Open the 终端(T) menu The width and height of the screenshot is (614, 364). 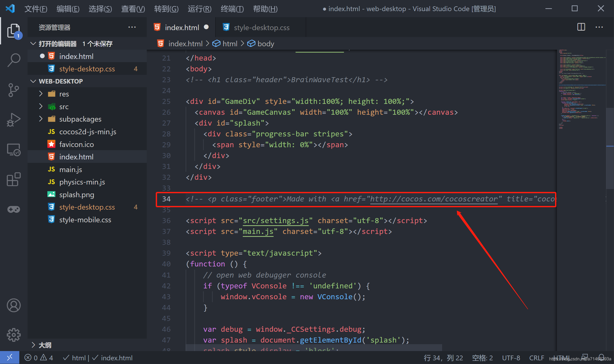[x=232, y=9]
